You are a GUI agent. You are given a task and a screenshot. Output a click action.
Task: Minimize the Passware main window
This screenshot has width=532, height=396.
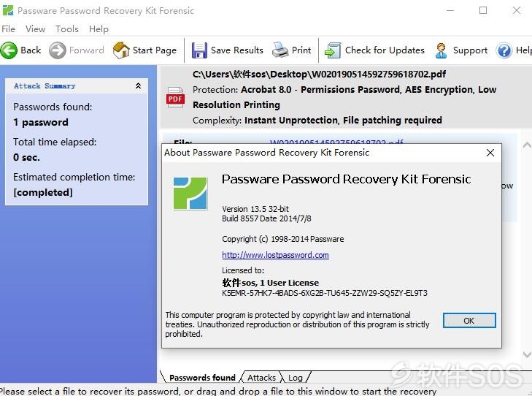pos(450,10)
